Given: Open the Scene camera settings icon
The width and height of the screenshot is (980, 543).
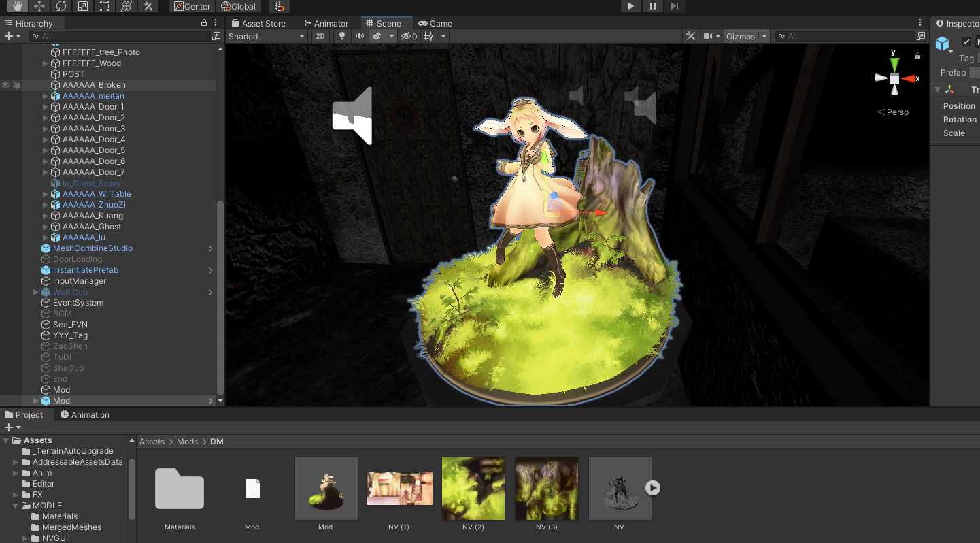Looking at the screenshot, I should tap(710, 36).
